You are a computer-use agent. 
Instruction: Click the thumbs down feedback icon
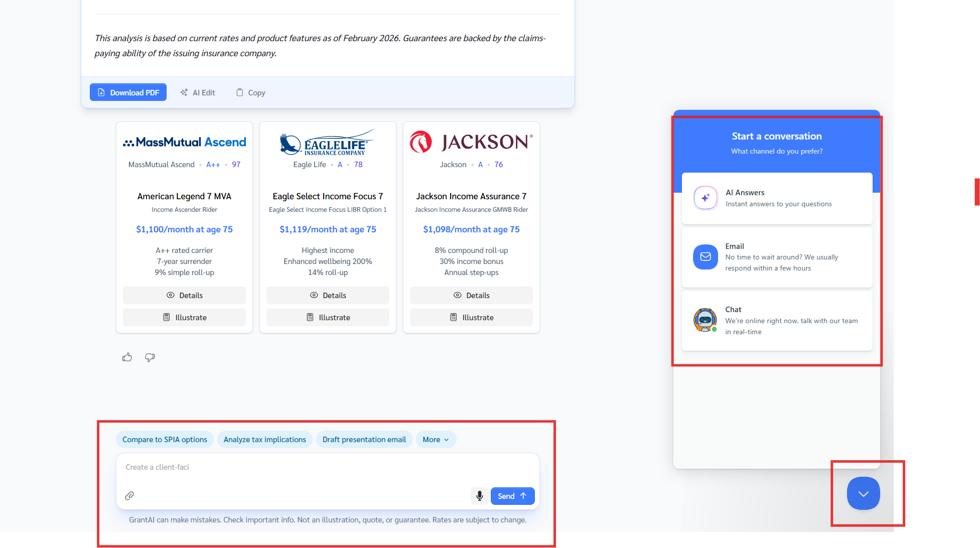150,357
